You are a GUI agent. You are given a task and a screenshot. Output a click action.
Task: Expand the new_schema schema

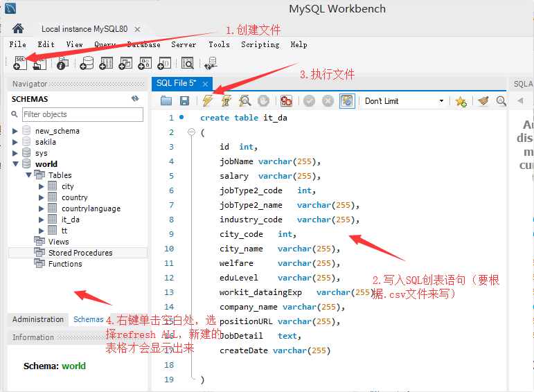click(15, 131)
